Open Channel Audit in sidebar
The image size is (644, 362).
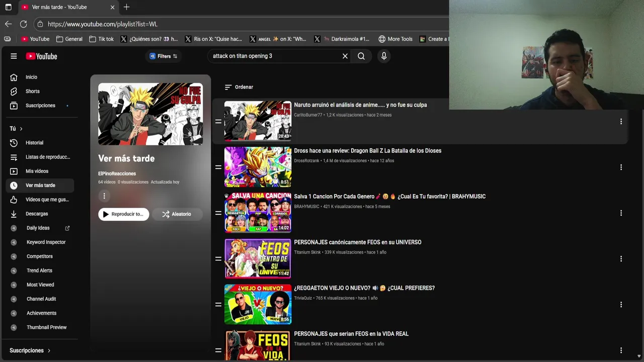[x=40, y=299]
